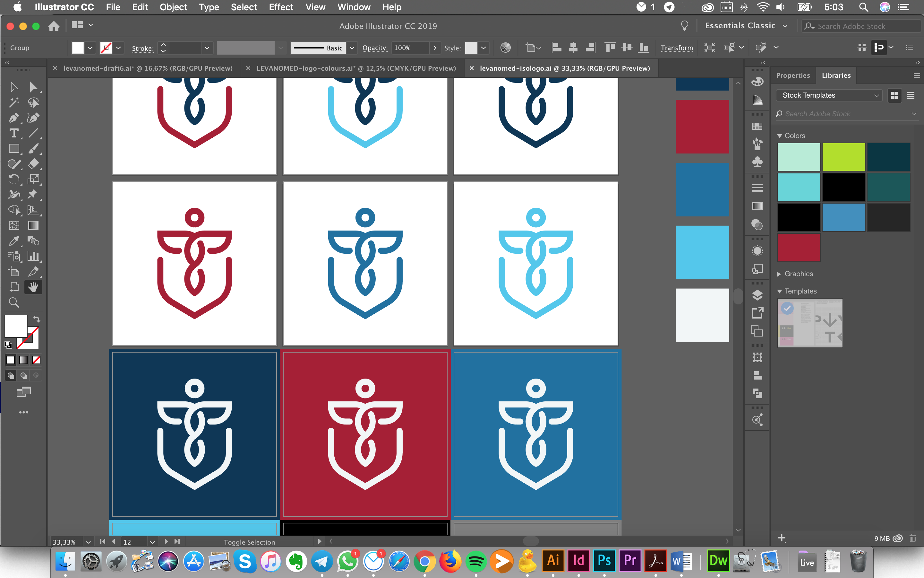Select the Direct Selection tool
The width and height of the screenshot is (924, 578).
[33, 87]
